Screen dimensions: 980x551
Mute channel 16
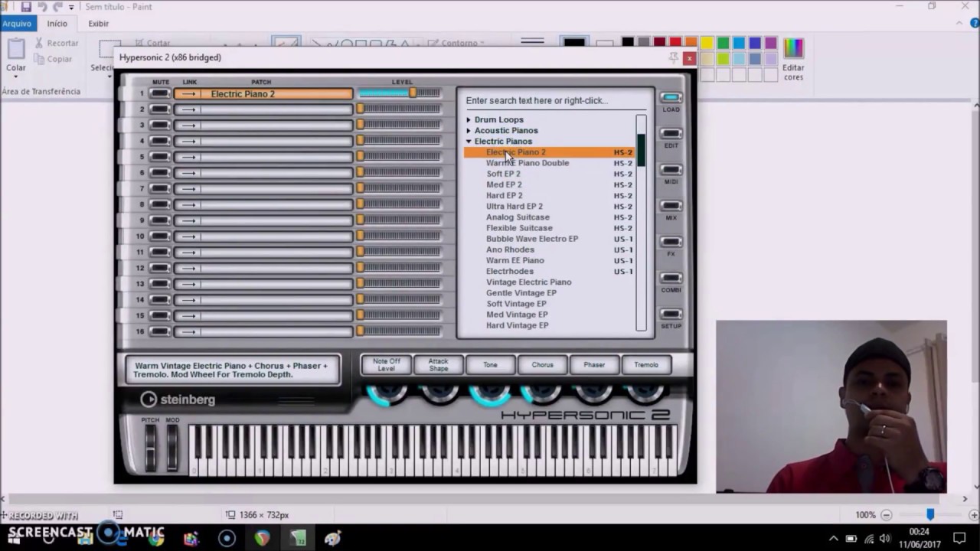(x=160, y=331)
